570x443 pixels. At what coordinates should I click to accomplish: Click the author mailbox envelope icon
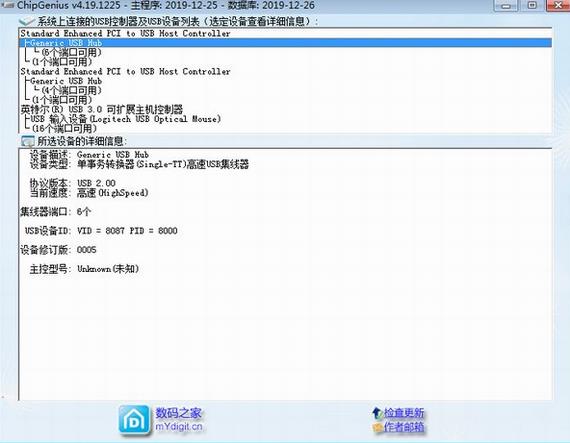point(377,427)
